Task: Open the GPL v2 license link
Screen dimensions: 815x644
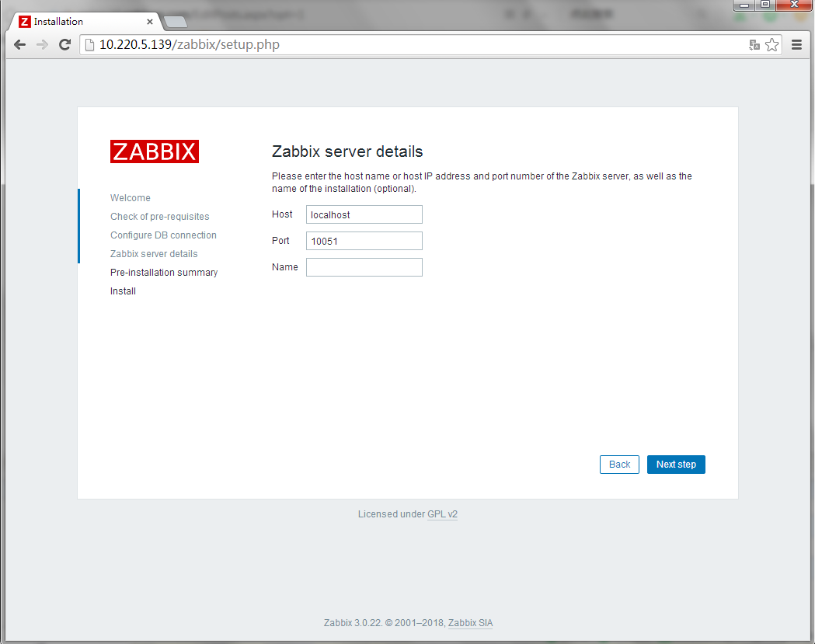Action: [442, 514]
